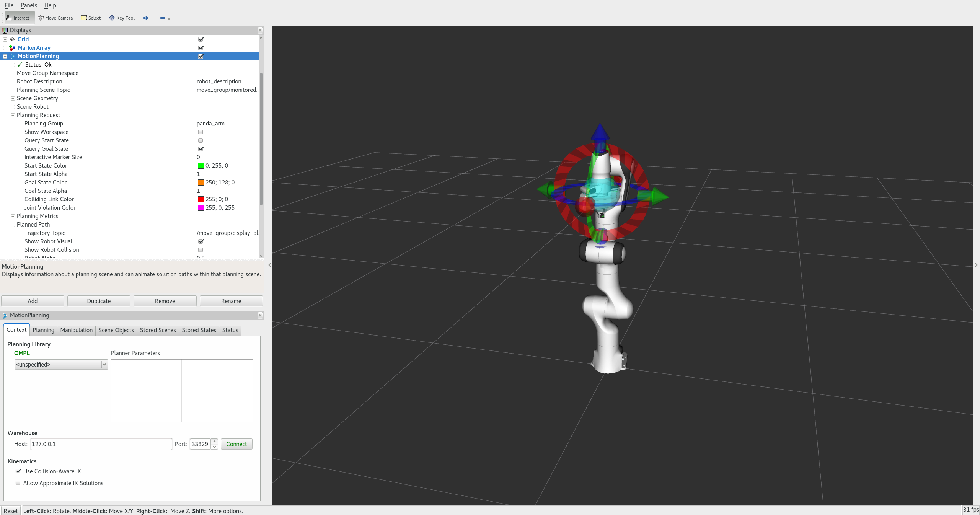
Task: Click the MarkerArray display icon
Action: [12, 48]
